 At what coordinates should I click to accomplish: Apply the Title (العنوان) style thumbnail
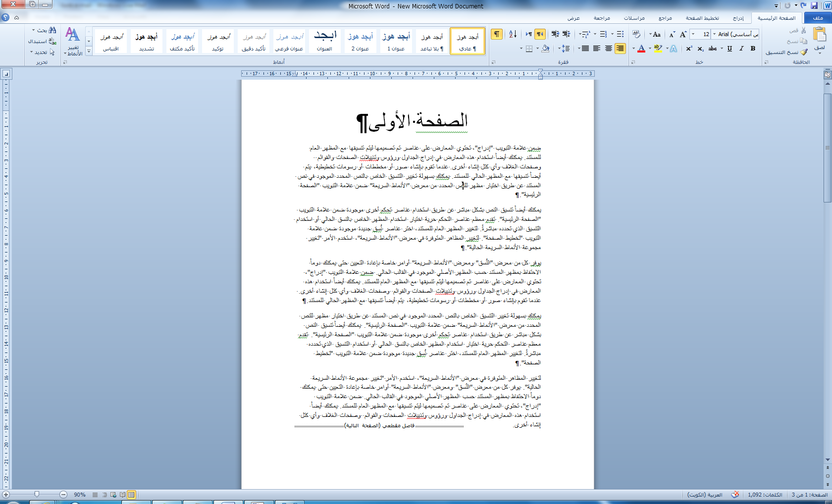[325, 41]
